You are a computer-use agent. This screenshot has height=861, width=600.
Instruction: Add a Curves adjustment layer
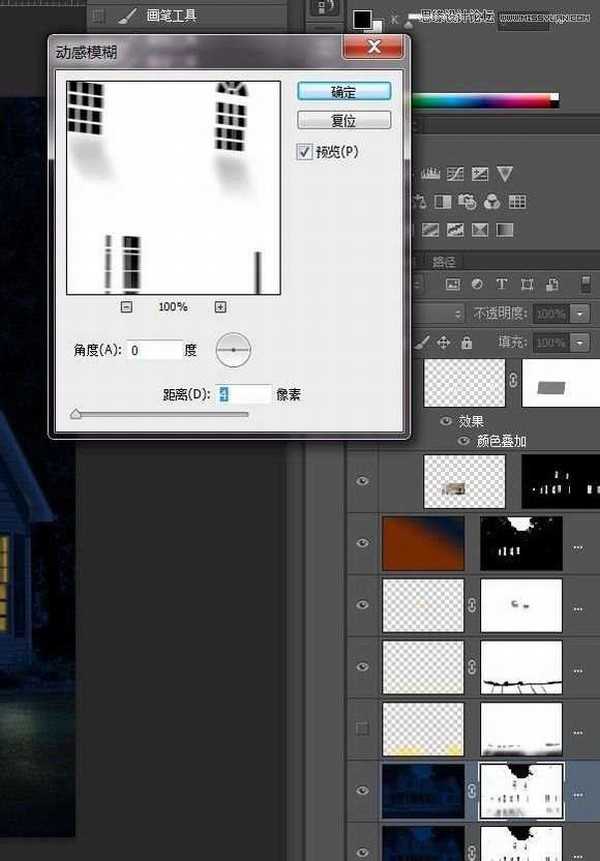(x=456, y=174)
